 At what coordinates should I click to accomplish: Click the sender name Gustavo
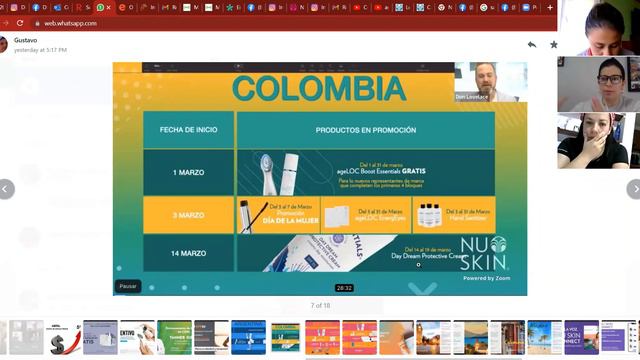[x=25, y=40]
